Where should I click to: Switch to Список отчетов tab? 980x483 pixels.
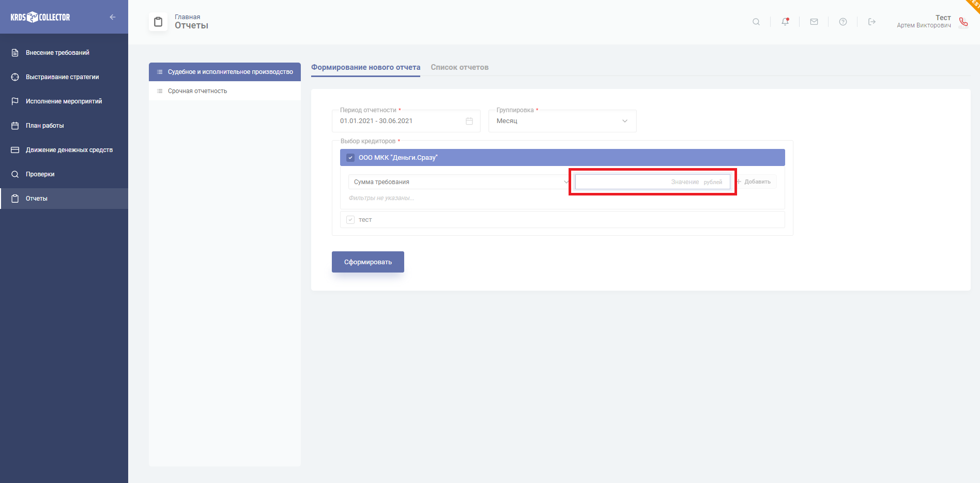[460, 67]
